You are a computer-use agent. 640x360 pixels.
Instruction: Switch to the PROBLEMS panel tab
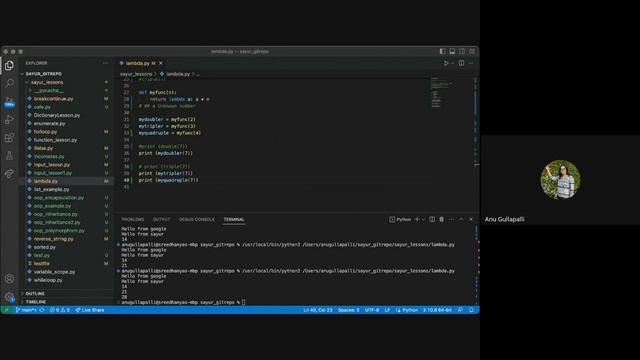click(133, 220)
